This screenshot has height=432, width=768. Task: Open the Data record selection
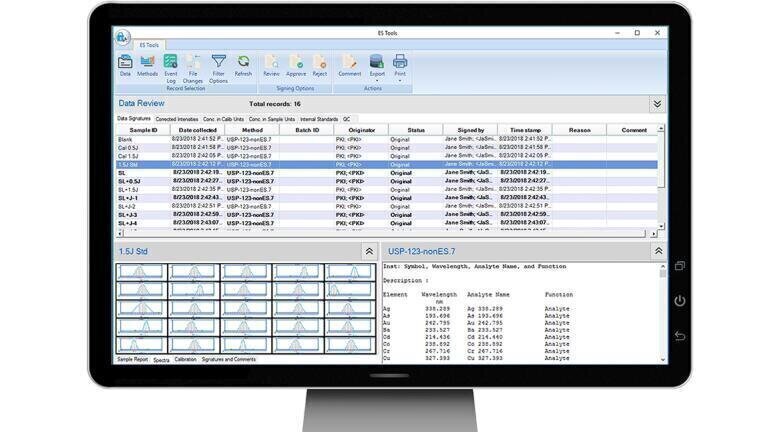pos(125,66)
